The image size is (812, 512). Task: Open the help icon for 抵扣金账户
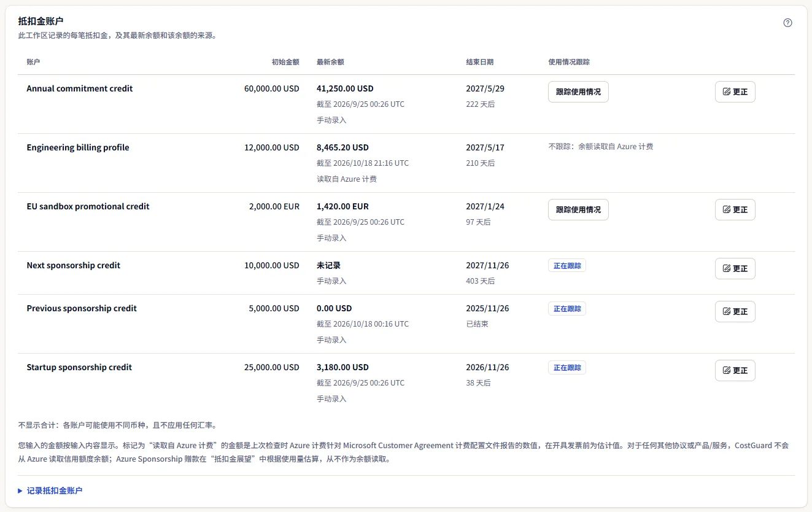788,23
